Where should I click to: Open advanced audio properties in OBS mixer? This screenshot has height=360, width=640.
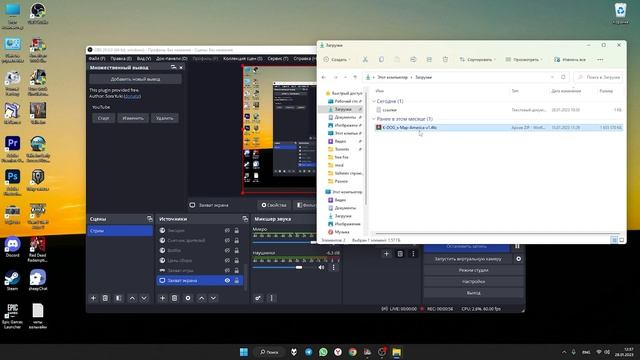[x=258, y=298]
